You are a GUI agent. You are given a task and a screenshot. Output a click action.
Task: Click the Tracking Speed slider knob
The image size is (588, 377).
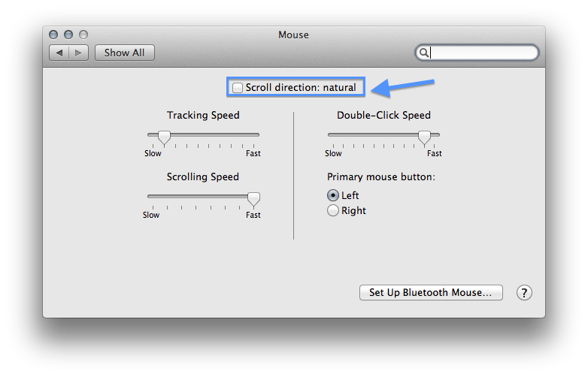point(163,137)
